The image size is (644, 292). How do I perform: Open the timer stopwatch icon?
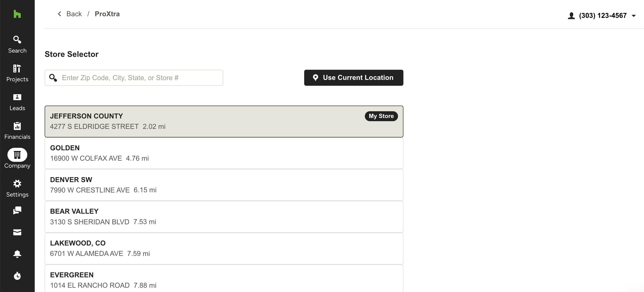[x=17, y=276]
